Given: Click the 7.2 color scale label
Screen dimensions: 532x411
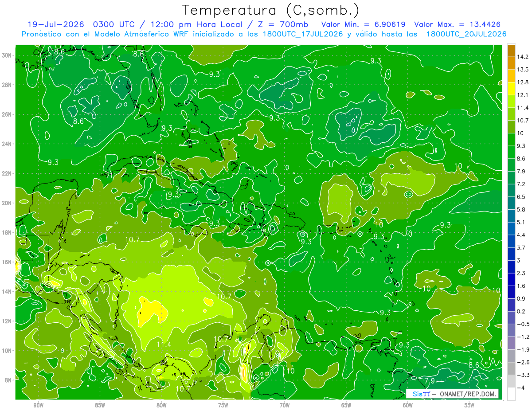Looking at the screenshot, I should [521, 184].
